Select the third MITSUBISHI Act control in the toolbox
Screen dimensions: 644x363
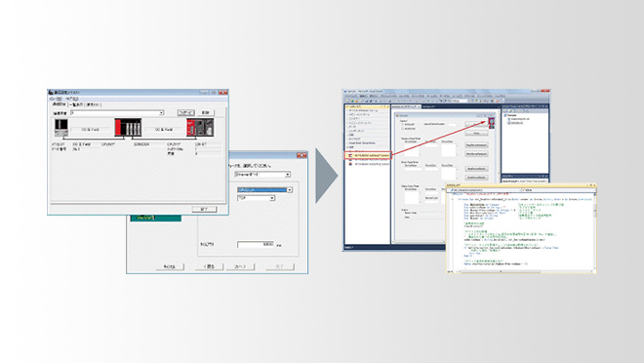369,164
